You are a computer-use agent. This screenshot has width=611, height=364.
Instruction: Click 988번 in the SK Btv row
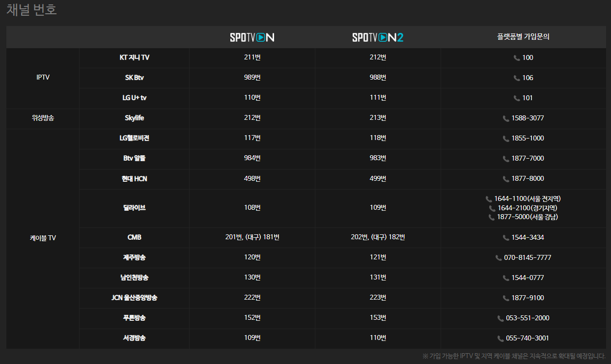coord(378,78)
